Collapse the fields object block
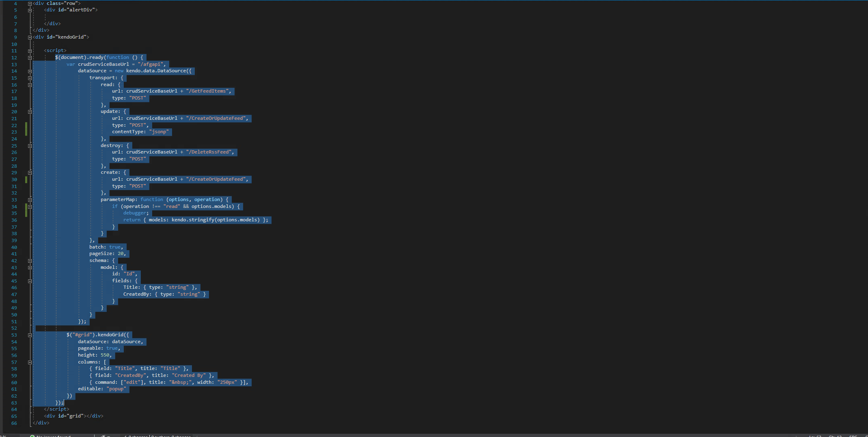This screenshot has height=437, width=868. (x=30, y=281)
